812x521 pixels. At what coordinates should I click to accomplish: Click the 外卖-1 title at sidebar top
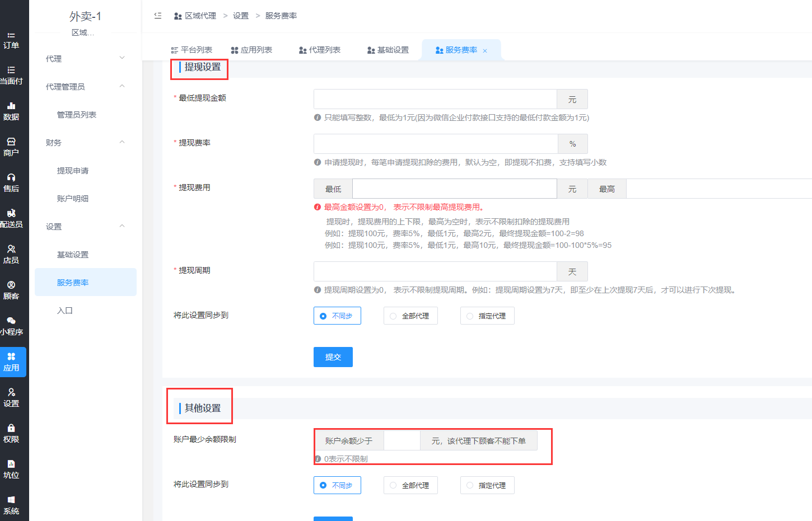click(x=85, y=16)
